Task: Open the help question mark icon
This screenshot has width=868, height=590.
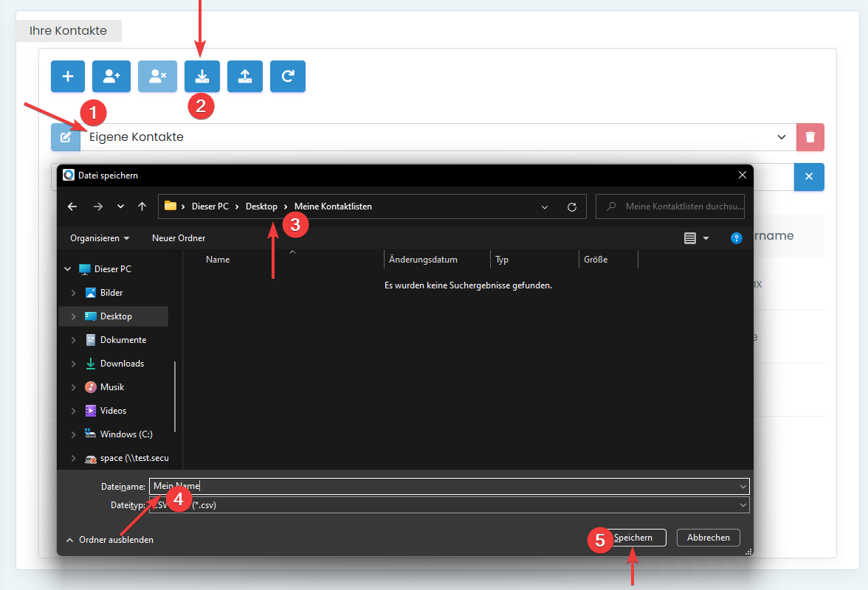Action: pos(736,238)
